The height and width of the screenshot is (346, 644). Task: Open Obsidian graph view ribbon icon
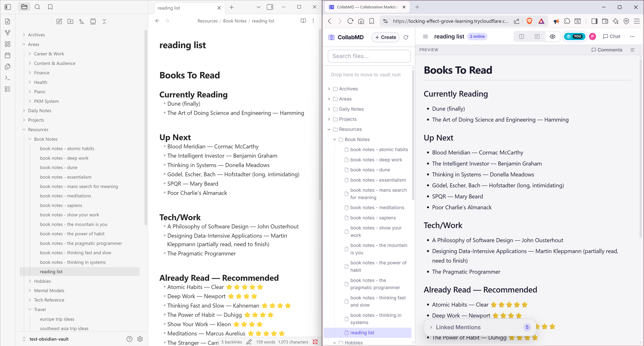point(8,33)
